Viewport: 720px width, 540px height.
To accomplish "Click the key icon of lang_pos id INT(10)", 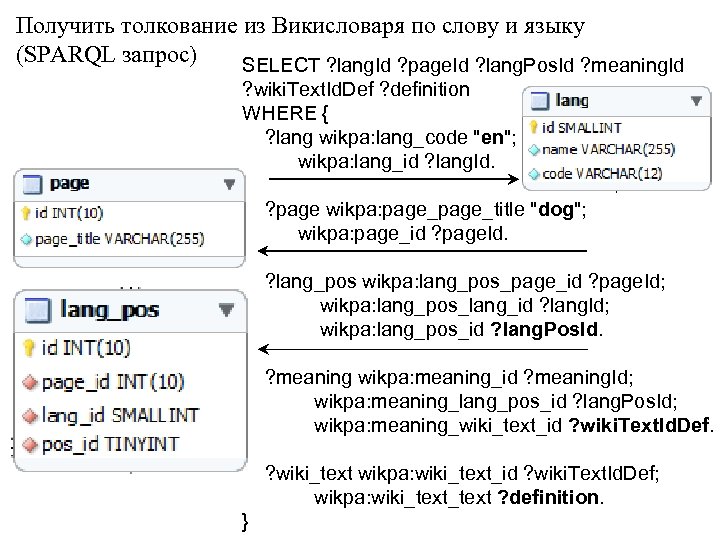I will pos(29,348).
